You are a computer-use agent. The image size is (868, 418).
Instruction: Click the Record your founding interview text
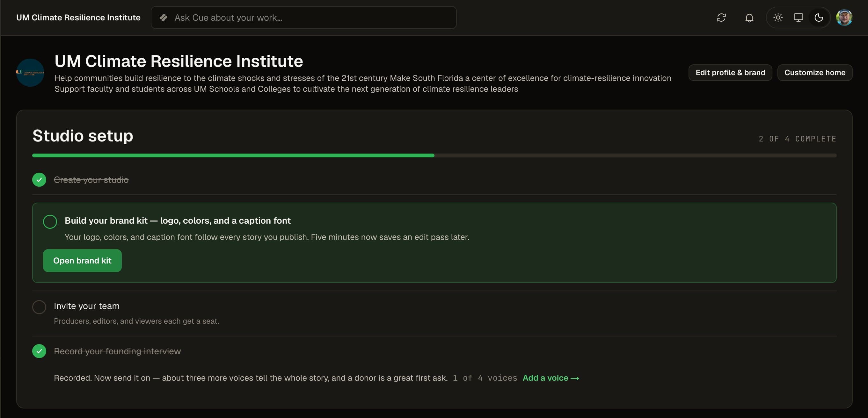117,351
